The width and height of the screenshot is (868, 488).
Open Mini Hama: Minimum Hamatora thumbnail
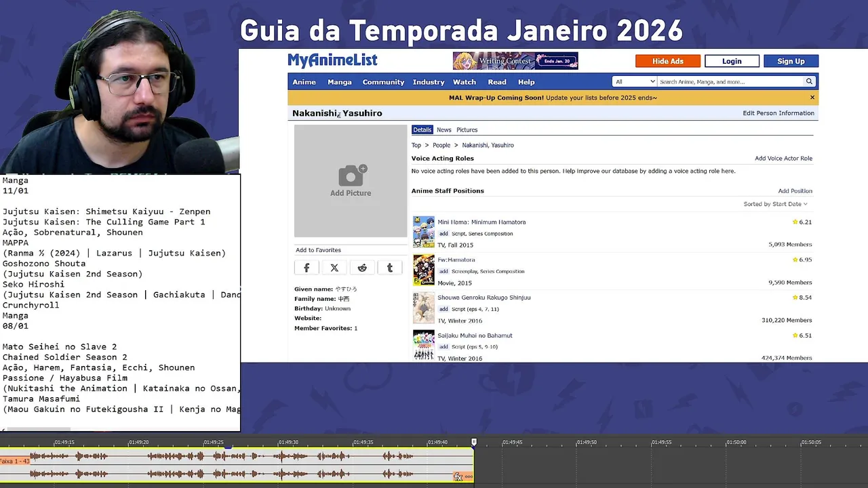(x=424, y=232)
